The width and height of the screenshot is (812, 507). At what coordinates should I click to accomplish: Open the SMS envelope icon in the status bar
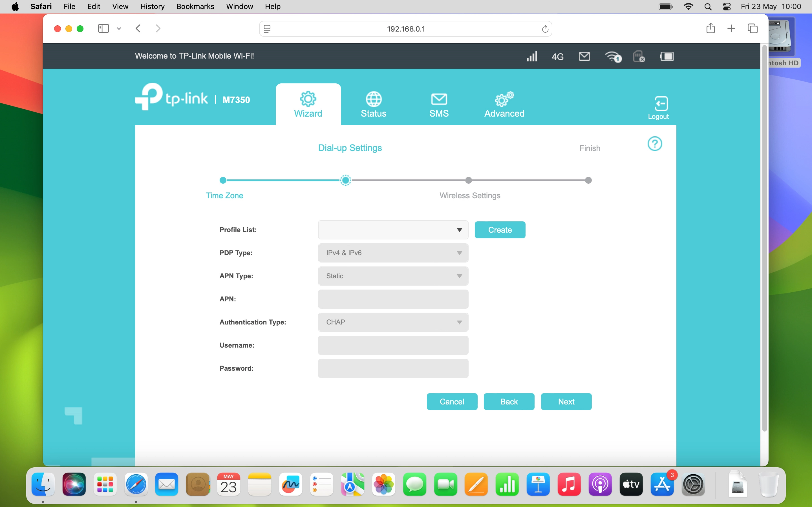pyautogui.click(x=584, y=56)
